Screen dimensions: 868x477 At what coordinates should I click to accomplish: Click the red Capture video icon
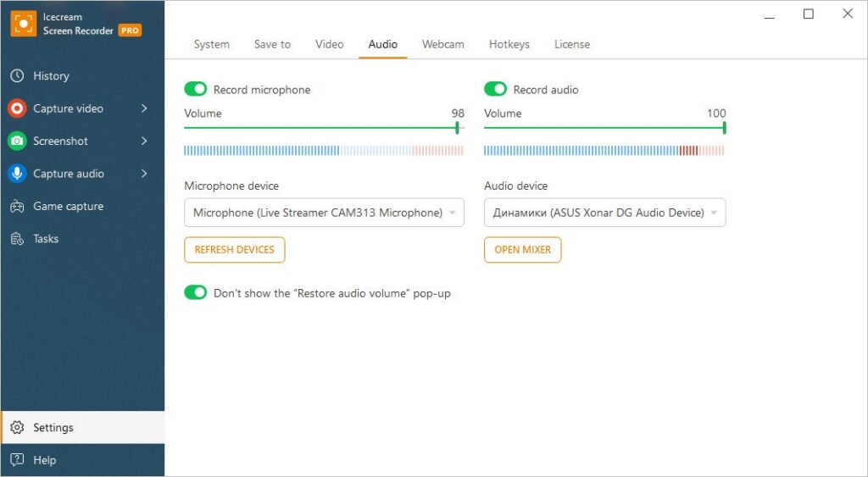coord(17,108)
